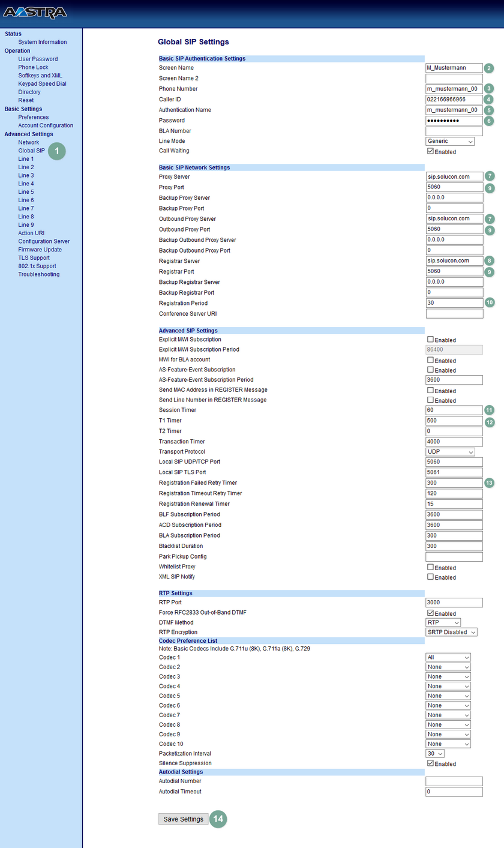Open the Firmware Update page

[x=40, y=249]
